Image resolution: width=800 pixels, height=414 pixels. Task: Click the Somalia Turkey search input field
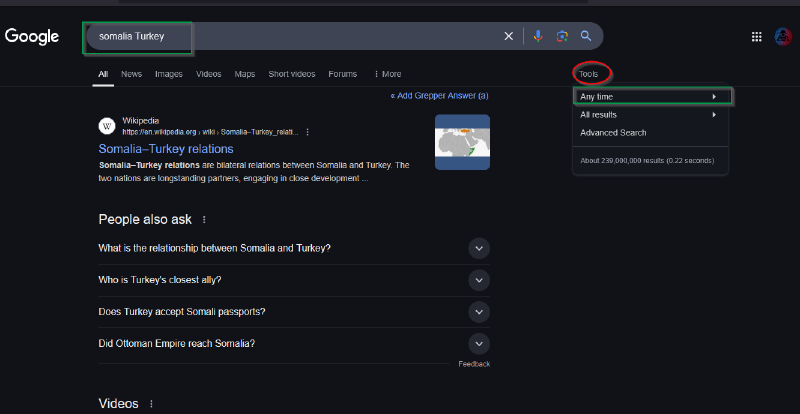click(290, 36)
